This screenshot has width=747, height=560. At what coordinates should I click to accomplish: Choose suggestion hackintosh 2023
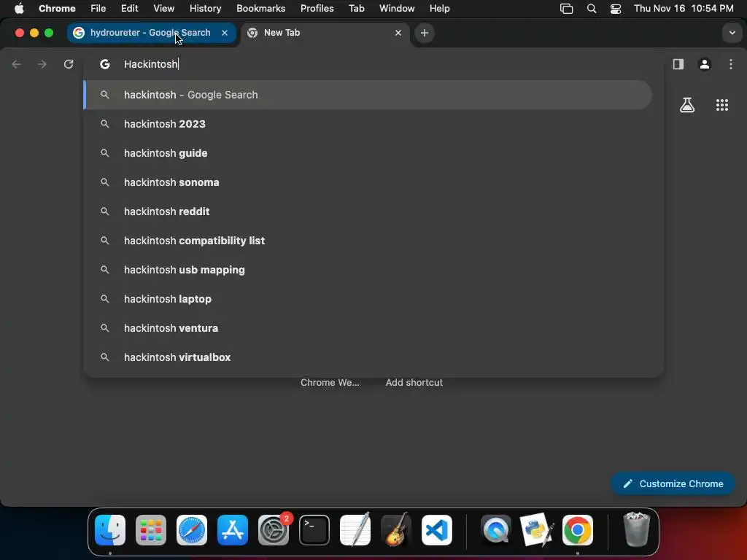pyautogui.click(x=368, y=124)
